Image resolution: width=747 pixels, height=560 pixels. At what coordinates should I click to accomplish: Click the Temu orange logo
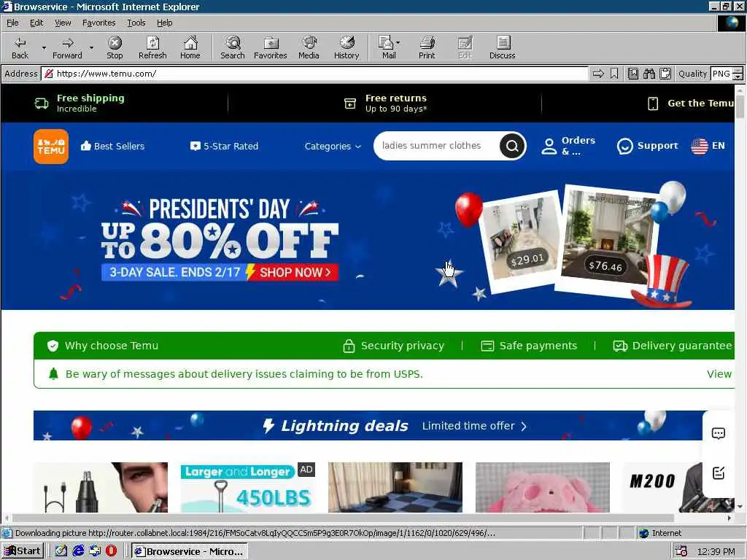click(x=51, y=146)
